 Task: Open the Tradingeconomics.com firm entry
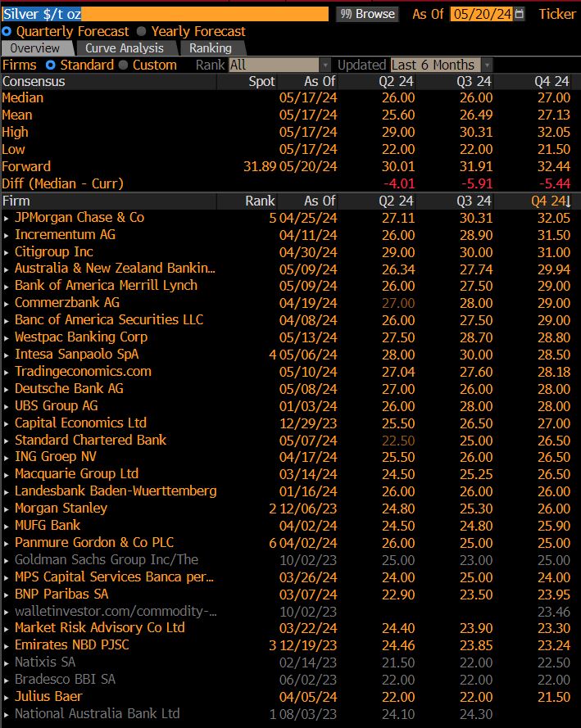[x=83, y=372]
